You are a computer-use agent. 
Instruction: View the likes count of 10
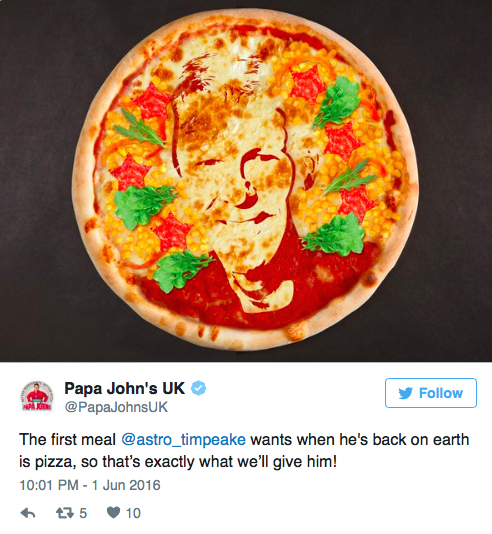click(133, 513)
